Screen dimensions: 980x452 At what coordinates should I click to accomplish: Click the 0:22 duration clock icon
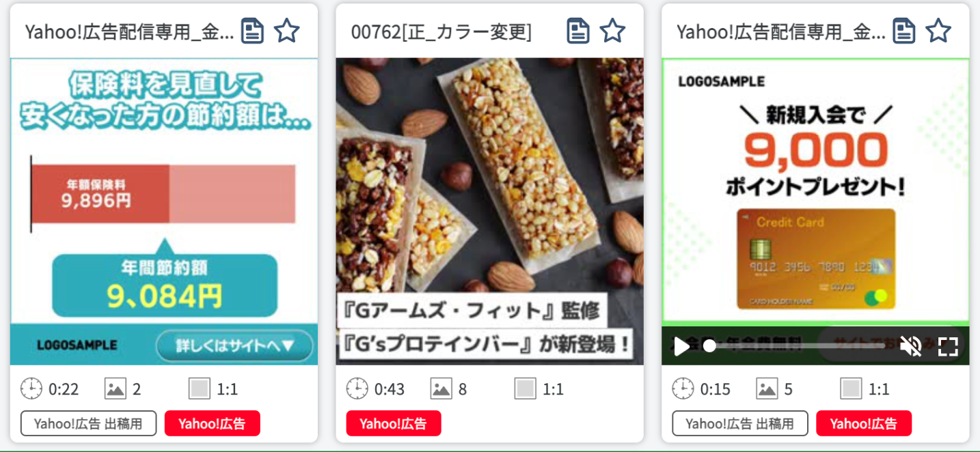click(x=31, y=389)
